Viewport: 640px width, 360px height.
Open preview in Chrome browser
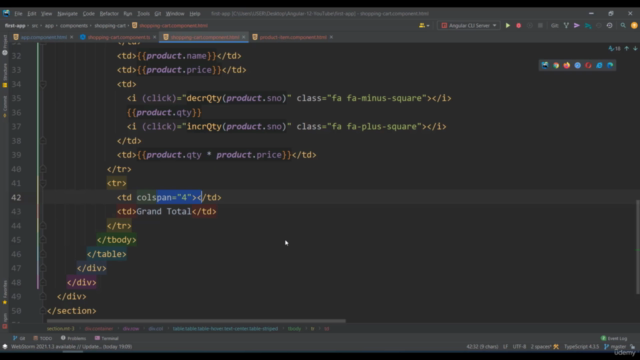556,65
